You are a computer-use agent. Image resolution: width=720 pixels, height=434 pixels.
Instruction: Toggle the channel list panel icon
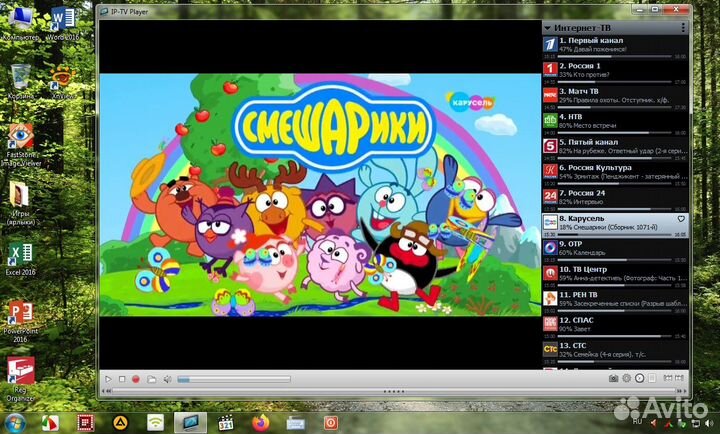click(x=652, y=378)
